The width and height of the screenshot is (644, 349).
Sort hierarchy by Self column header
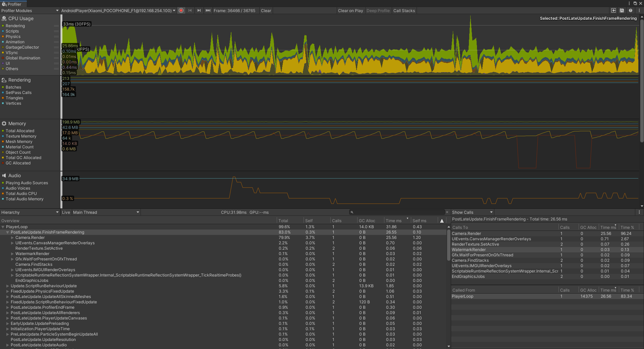click(x=317, y=221)
